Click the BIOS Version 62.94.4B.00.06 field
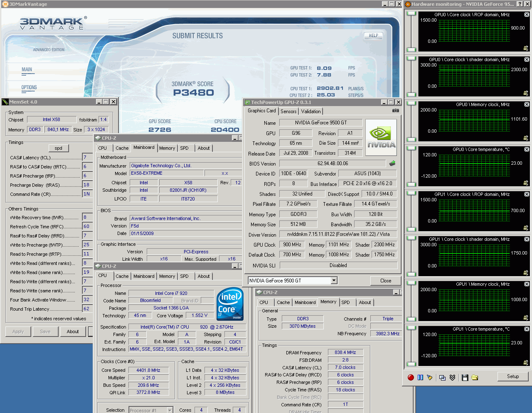Screen dimensions: 532x413 332,163
